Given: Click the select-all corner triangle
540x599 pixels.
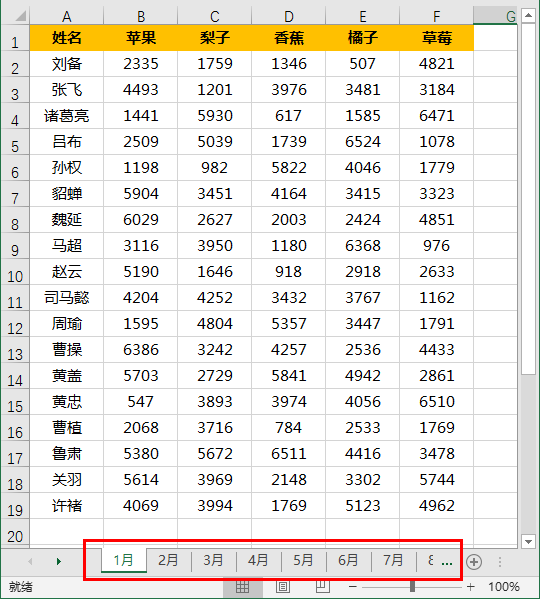Looking at the screenshot, I should [x=20, y=16].
